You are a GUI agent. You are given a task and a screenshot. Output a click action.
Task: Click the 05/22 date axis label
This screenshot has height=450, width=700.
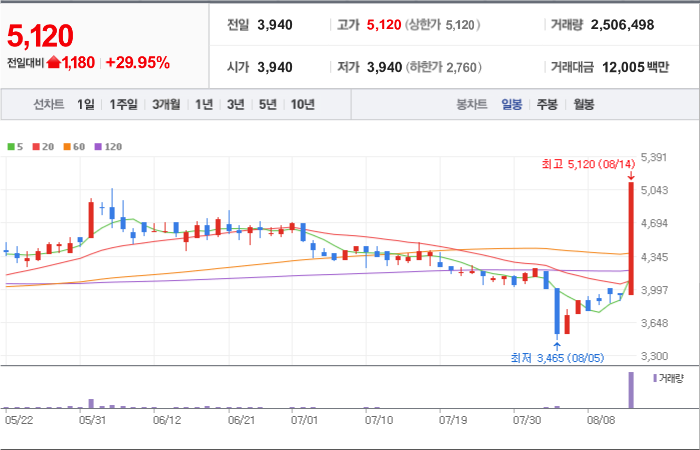(18, 420)
